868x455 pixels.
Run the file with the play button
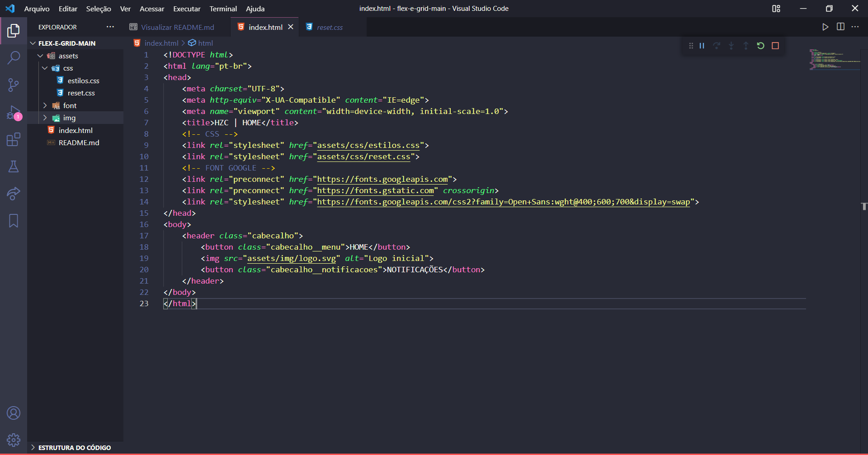click(x=826, y=27)
